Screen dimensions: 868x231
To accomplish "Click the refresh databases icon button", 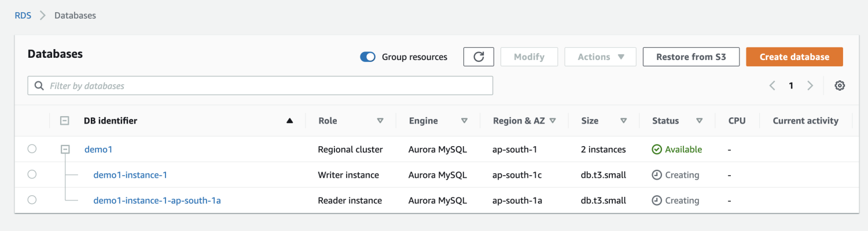I will [x=479, y=57].
